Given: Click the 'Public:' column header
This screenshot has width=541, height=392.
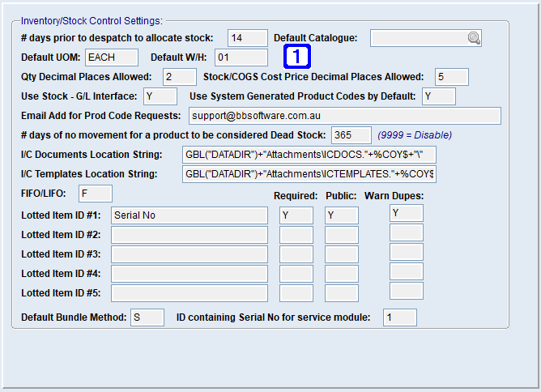Looking at the screenshot, I should click(341, 196).
